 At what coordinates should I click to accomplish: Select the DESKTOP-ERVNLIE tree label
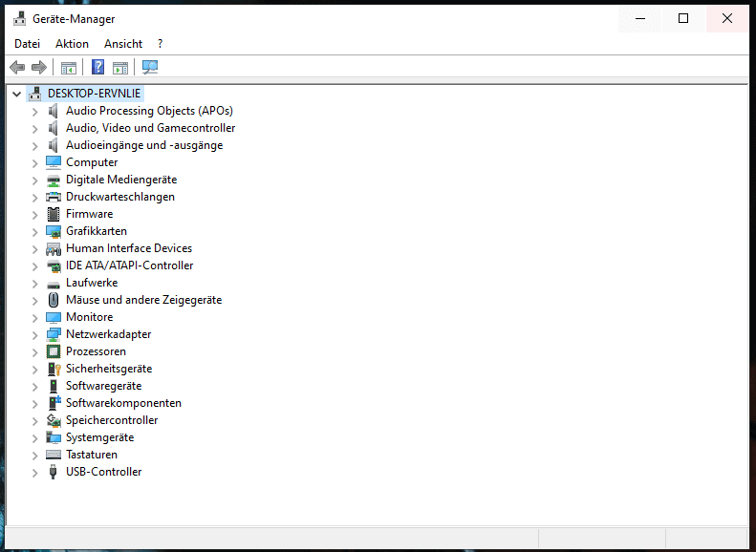[94, 94]
